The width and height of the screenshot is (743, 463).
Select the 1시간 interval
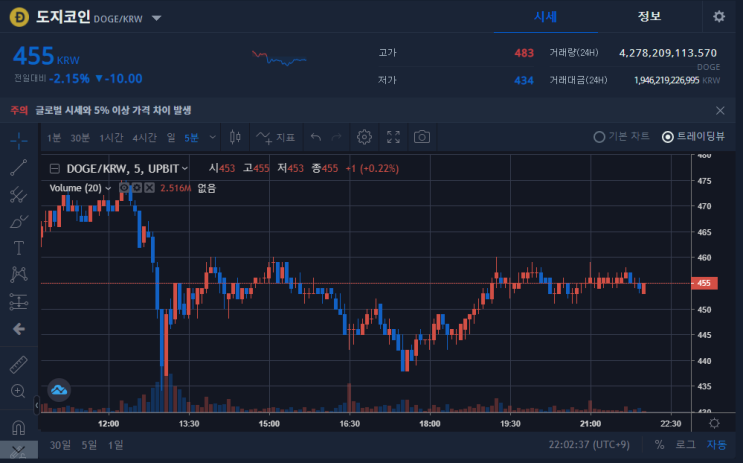point(111,138)
